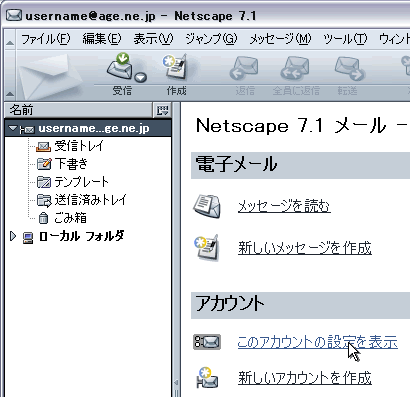The image size is (410, 397).
Task: Click the 下書き drafts pencil icon
Action: coord(44,164)
